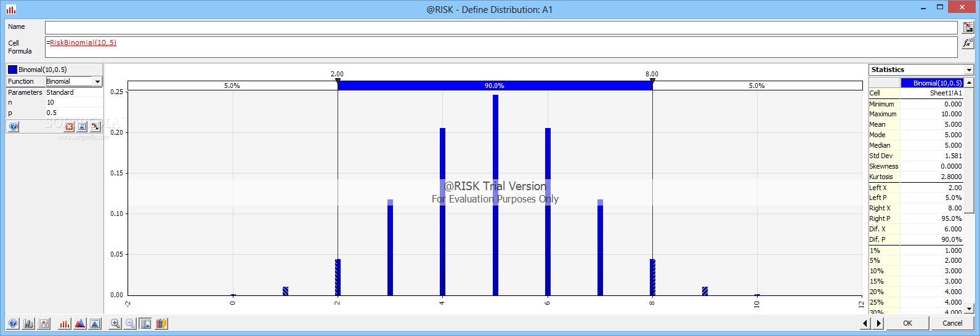Click the right delimiter marker at 8.00
Screen dimensions: 980x336
coord(652,81)
